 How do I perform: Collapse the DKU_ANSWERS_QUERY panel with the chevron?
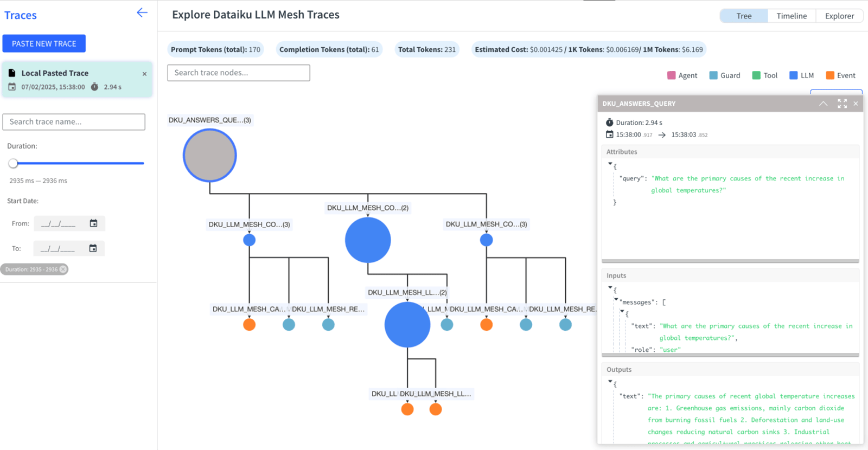pos(823,104)
